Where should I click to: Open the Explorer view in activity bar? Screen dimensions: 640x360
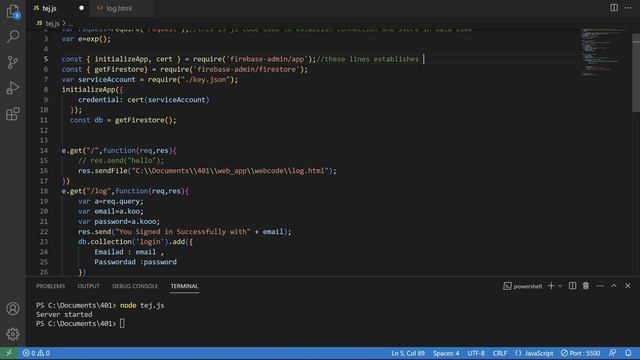coord(13,11)
